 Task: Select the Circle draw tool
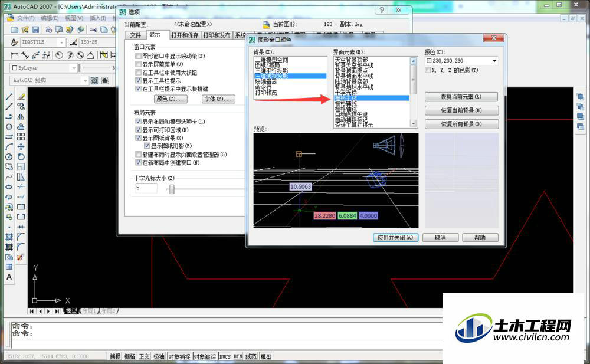tap(9, 156)
